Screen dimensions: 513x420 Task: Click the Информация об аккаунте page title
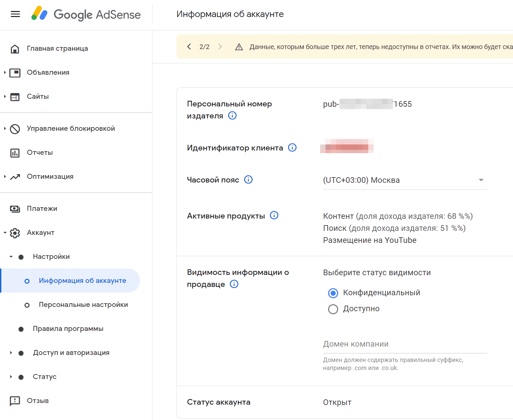click(230, 14)
